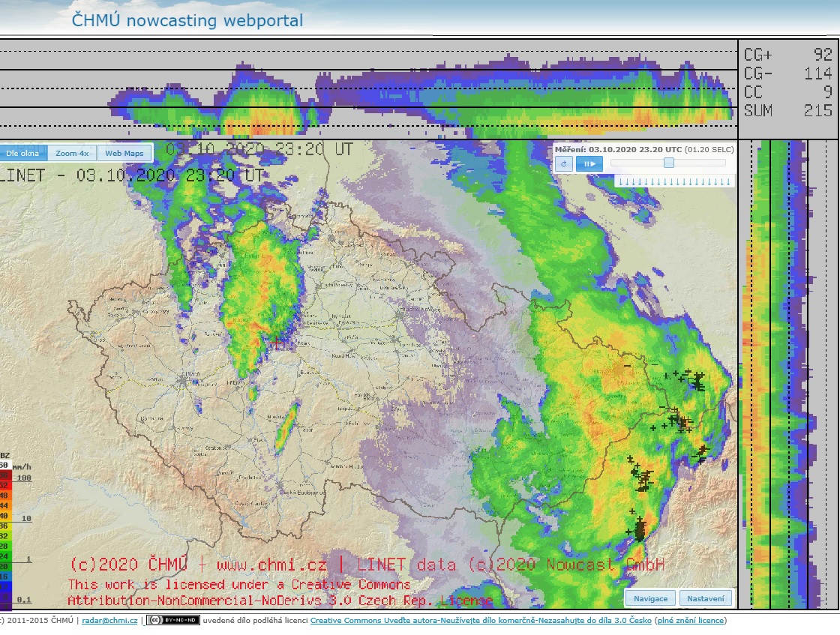Open the Nastavení settings panel
The height and width of the screenshot is (635, 840).
[x=705, y=598]
